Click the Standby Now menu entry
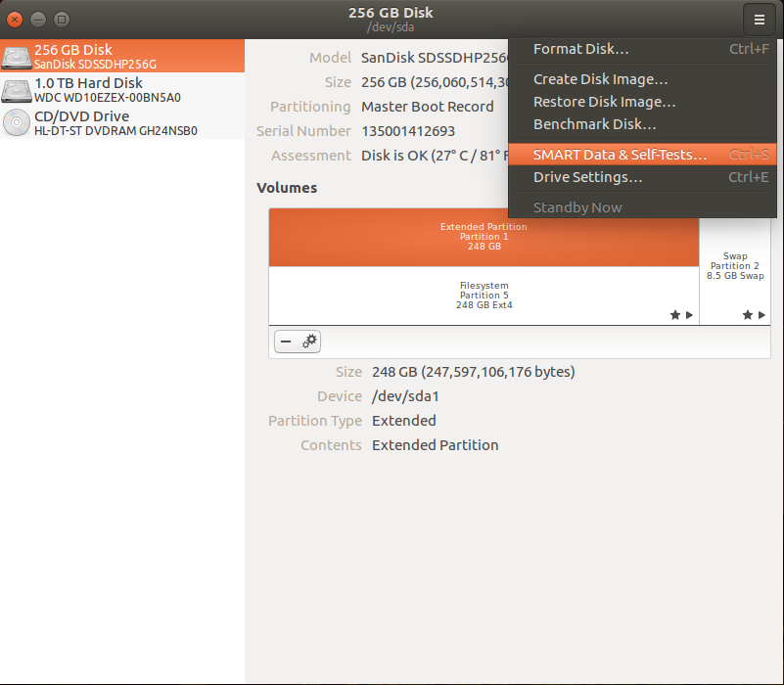This screenshot has height=685, width=784. [642, 207]
